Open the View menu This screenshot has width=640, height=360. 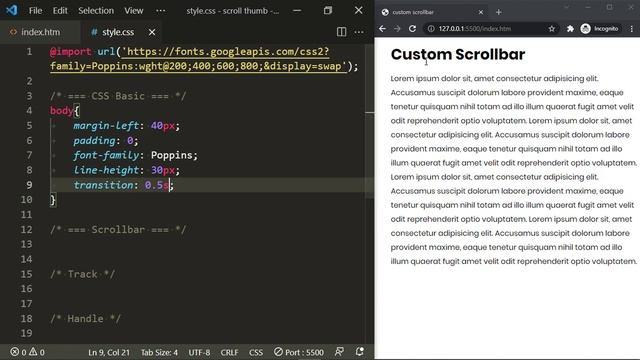133,11
